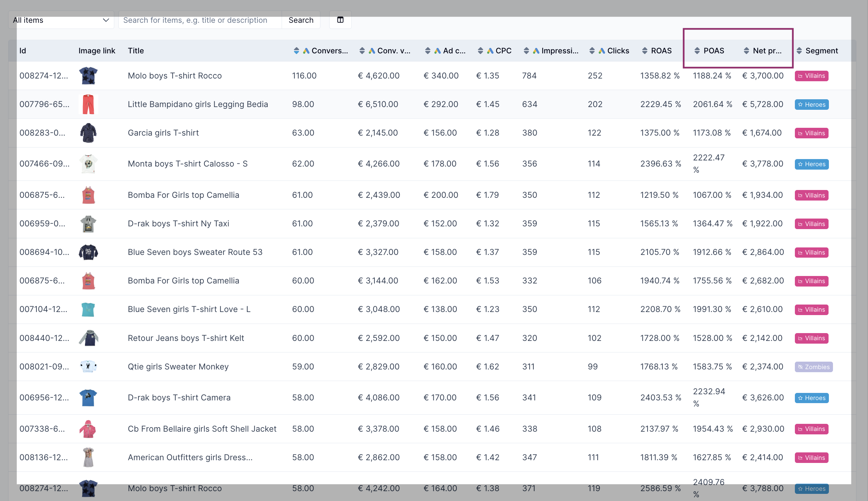Open Qtie girls Sweater Monkey image
The height and width of the screenshot is (501, 868).
[x=88, y=367]
